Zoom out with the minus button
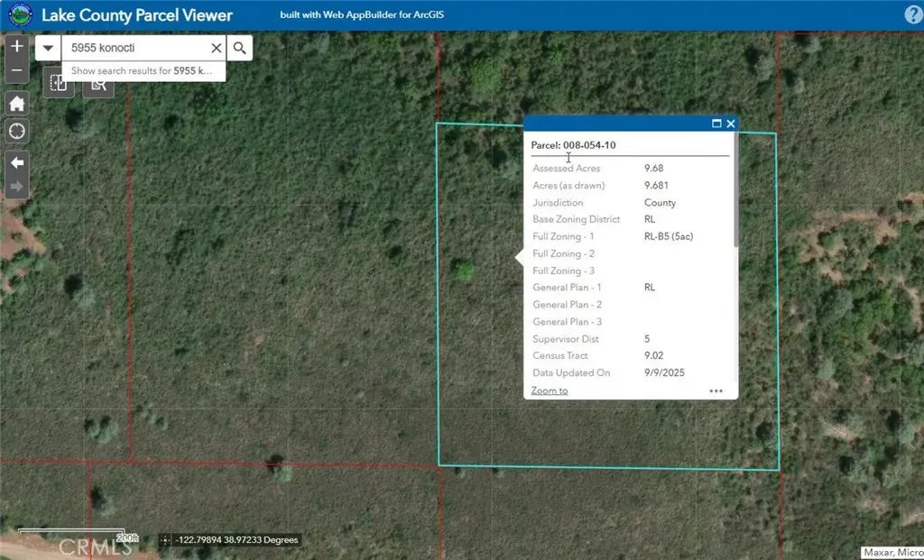The image size is (924, 560). coord(17,69)
